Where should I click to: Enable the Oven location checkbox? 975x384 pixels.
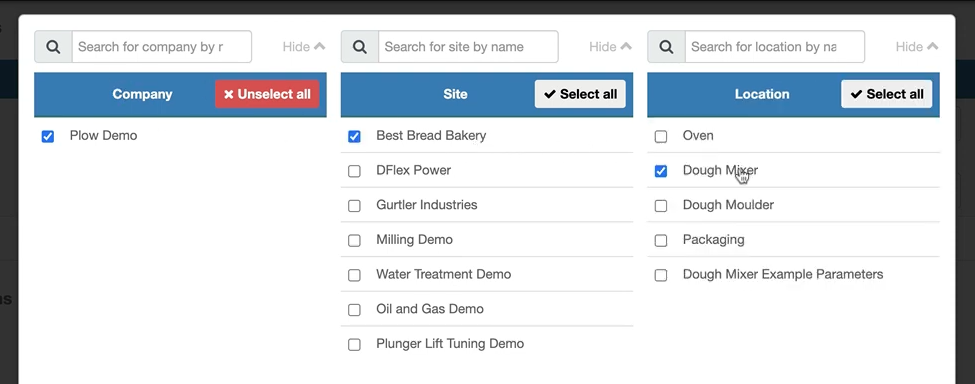[x=661, y=136]
